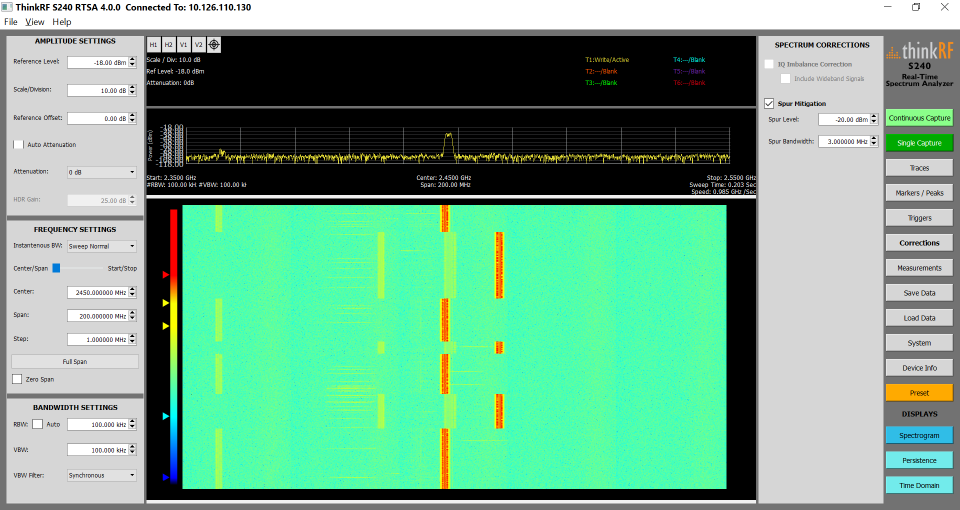Click the Scale/Division stepper arrows
This screenshot has width=960, height=510.
click(x=132, y=90)
